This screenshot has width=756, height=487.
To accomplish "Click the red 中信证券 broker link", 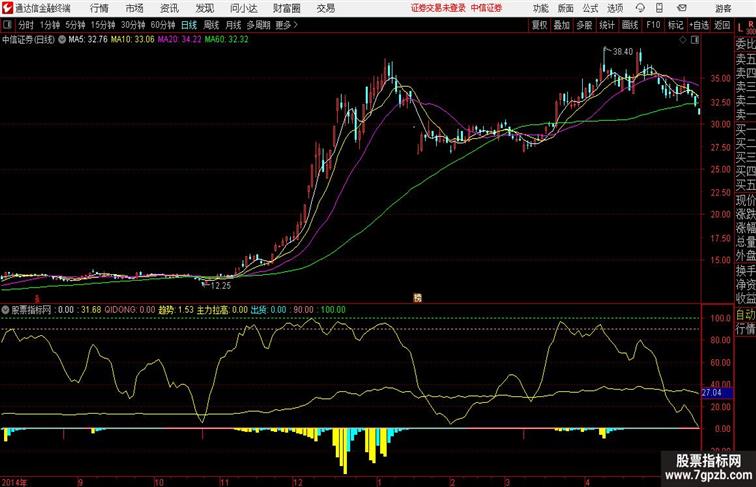I will [x=486, y=8].
